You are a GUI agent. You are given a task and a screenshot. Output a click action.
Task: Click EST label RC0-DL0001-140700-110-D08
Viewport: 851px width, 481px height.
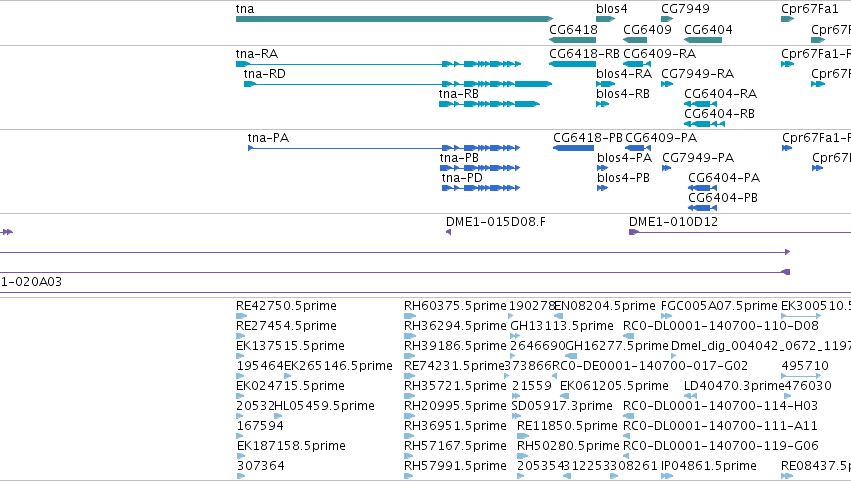[721, 326]
